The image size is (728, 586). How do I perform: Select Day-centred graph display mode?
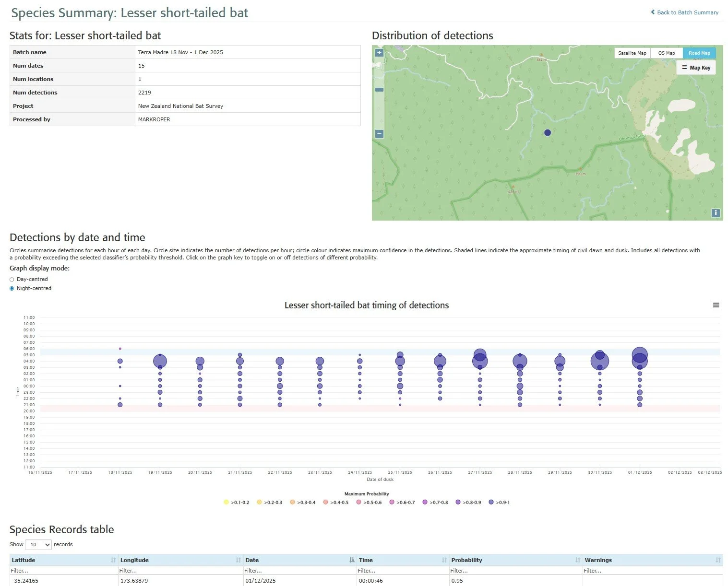(12, 279)
